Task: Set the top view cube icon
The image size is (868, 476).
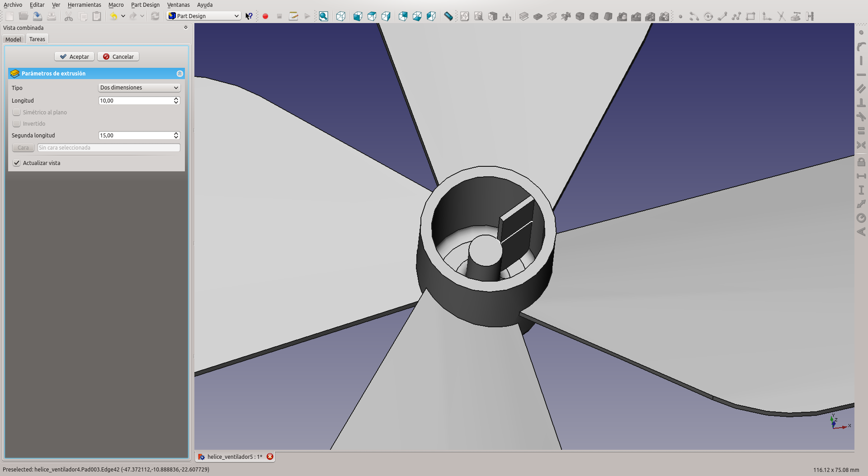Action: coord(372,16)
